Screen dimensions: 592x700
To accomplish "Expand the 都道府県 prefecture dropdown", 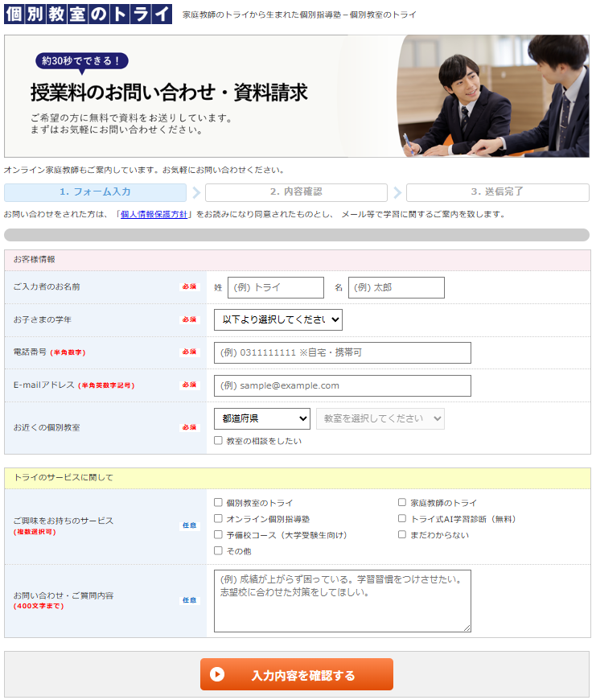I will [x=261, y=418].
